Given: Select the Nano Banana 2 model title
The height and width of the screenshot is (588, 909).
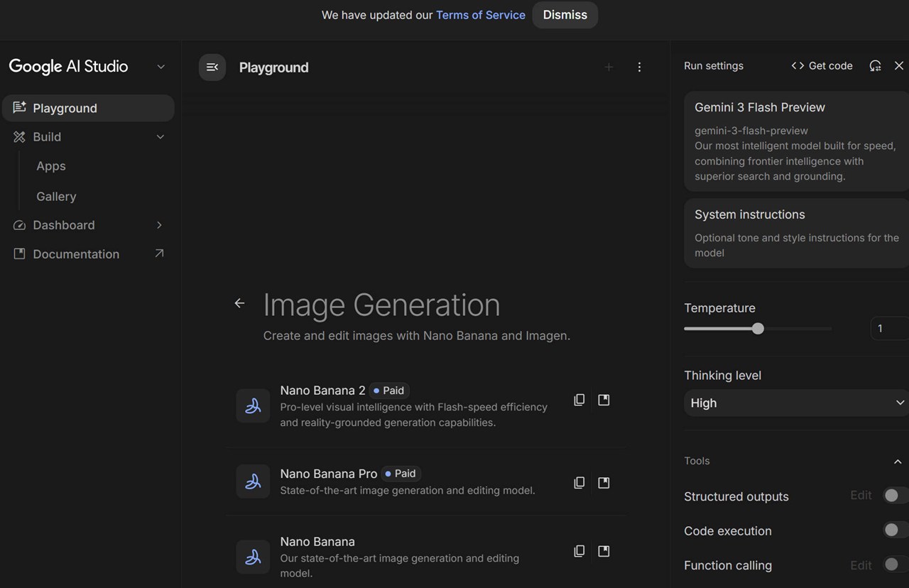Looking at the screenshot, I should (322, 391).
